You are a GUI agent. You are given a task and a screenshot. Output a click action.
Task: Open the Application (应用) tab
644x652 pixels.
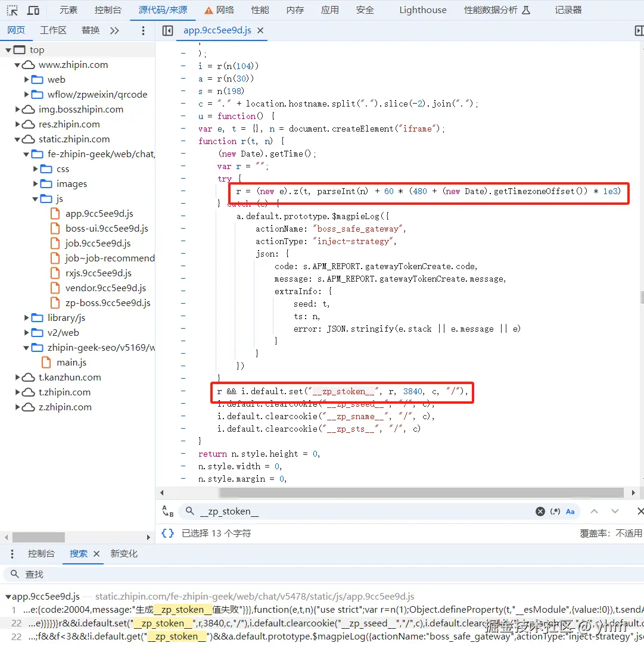(x=330, y=10)
